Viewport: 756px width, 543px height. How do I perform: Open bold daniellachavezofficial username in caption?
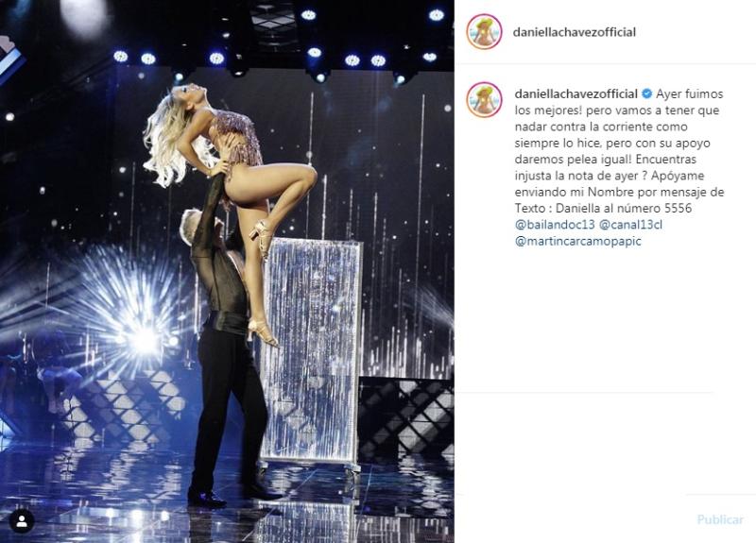pyautogui.click(x=576, y=93)
